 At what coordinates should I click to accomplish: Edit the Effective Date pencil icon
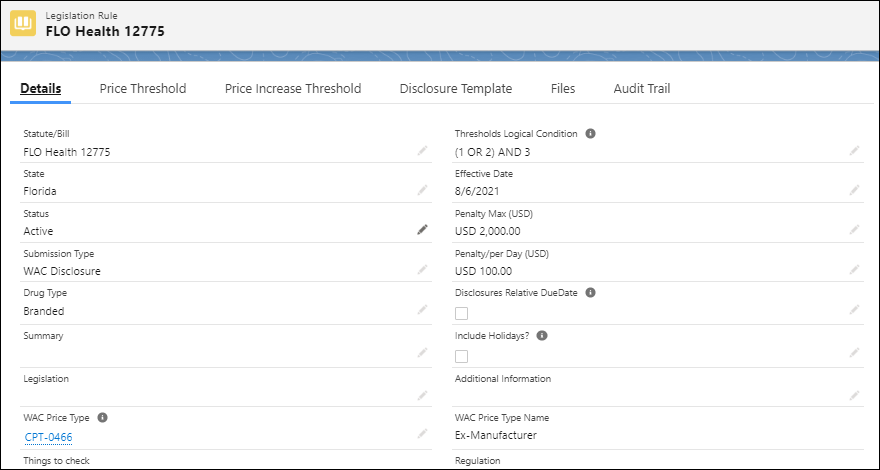(x=854, y=190)
